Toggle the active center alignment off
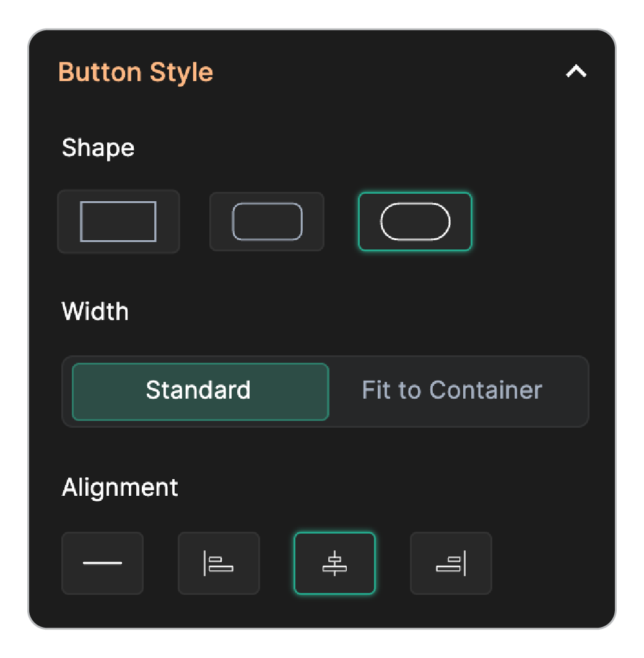Image resolution: width=644 pixels, height=658 pixels. click(x=334, y=563)
